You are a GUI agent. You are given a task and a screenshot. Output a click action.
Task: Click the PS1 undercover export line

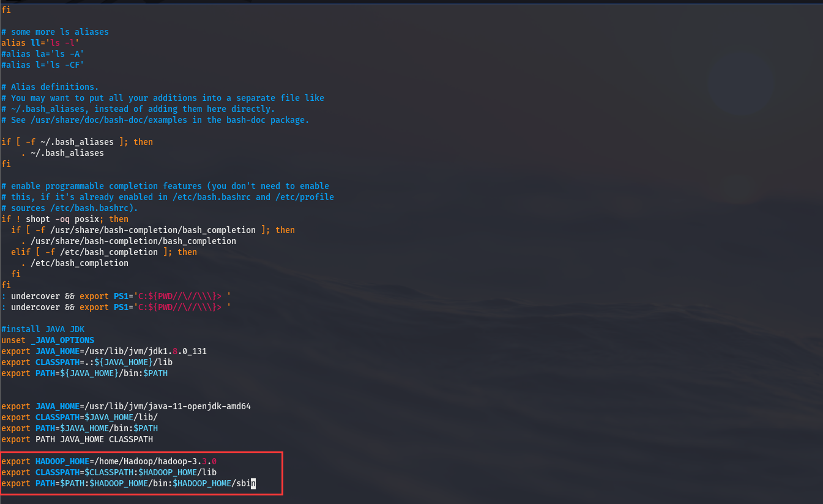coord(116,296)
